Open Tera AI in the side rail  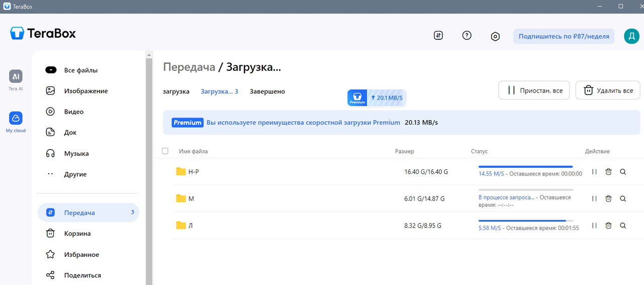click(x=16, y=80)
